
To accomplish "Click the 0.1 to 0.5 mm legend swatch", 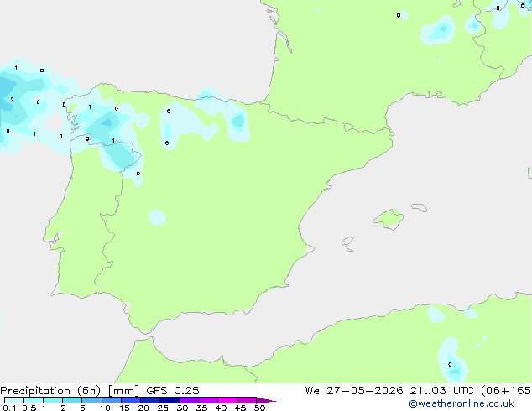I will [x=14, y=400].
